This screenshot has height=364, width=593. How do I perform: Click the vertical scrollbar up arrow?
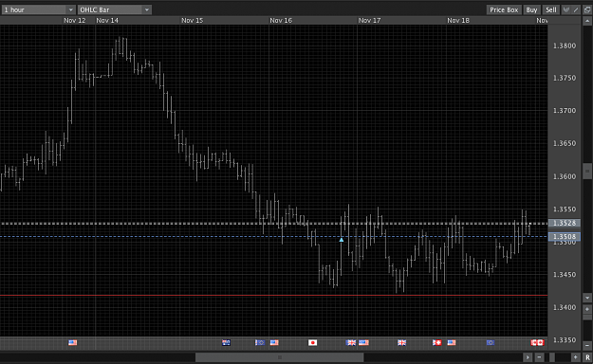587,21
